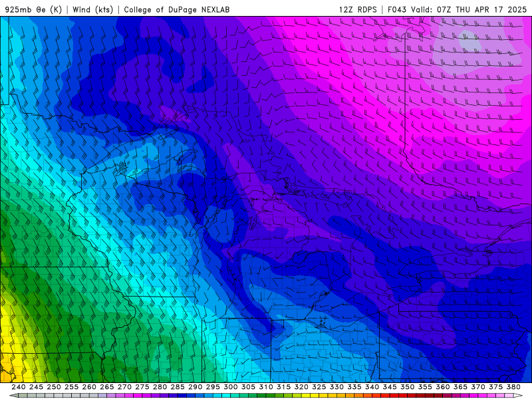Click the 245 value on color scale
Viewport: 532px width, 399px height.
pyautogui.click(x=36, y=387)
